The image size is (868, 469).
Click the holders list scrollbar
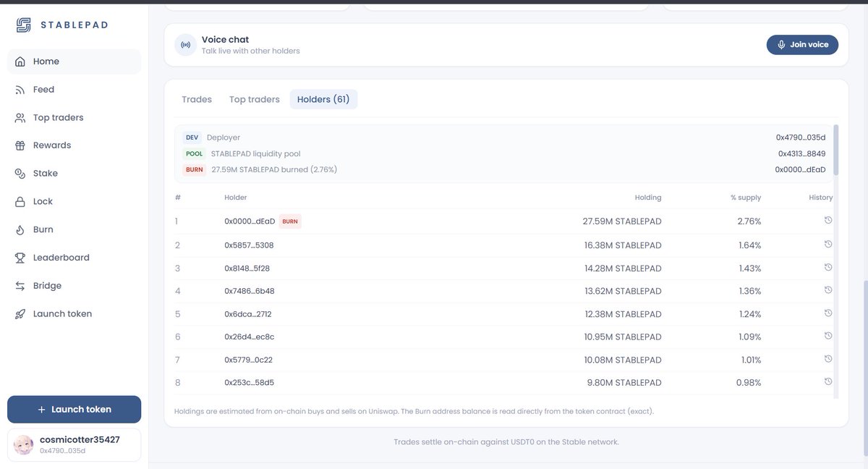tap(836, 150)
